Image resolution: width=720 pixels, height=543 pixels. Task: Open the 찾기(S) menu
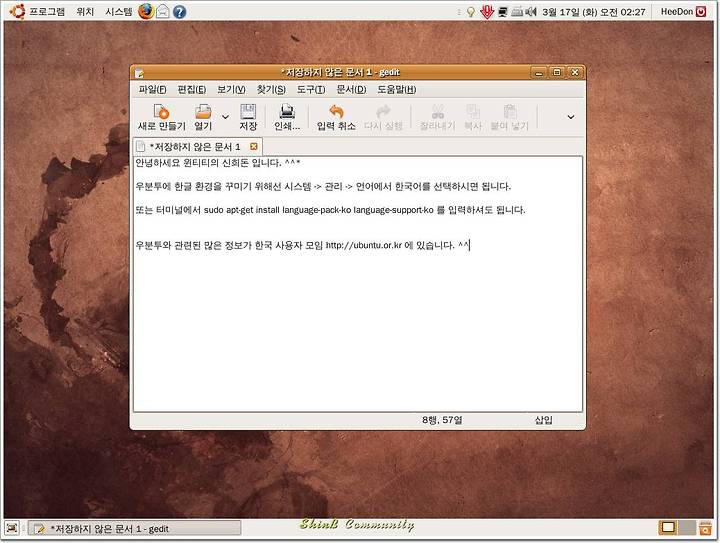271,90
